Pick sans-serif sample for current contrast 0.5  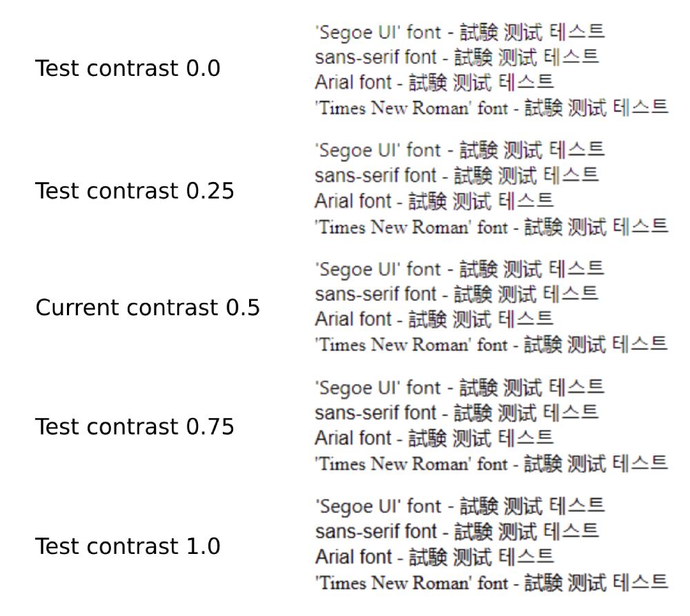(457, 294)
